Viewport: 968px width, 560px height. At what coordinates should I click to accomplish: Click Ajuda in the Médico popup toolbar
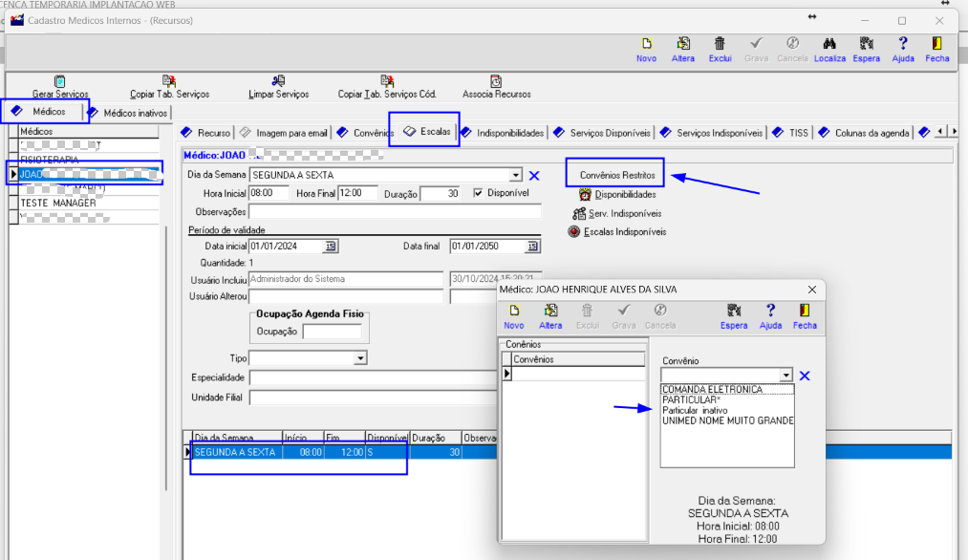(x=770, y=316)
